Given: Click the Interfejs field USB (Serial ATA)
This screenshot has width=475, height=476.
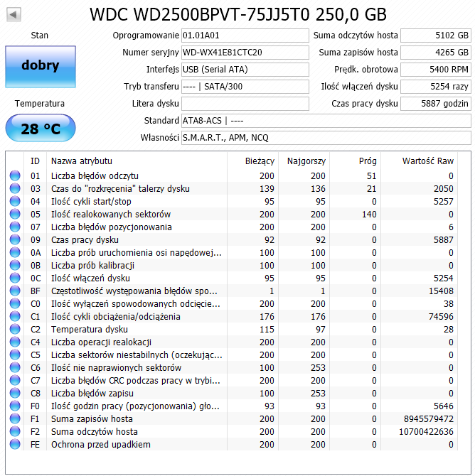Looking at the screenshot, I should tap(245, 70).
